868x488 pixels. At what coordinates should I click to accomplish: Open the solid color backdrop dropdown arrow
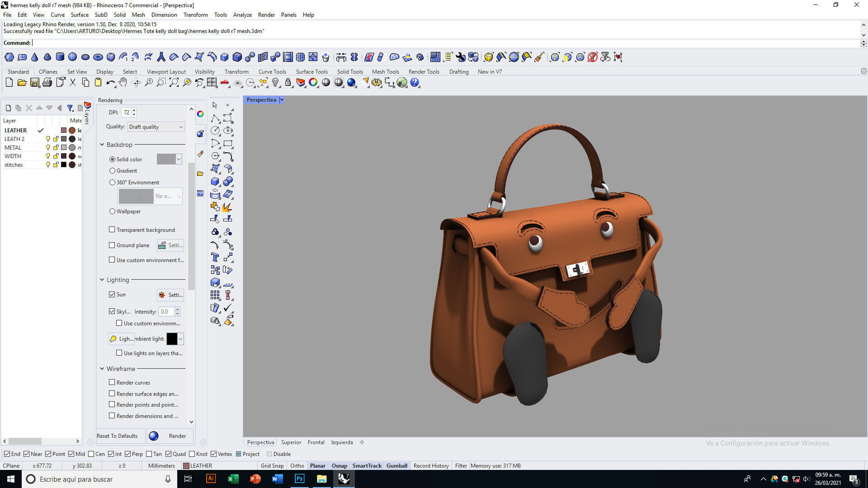[179, 159]
